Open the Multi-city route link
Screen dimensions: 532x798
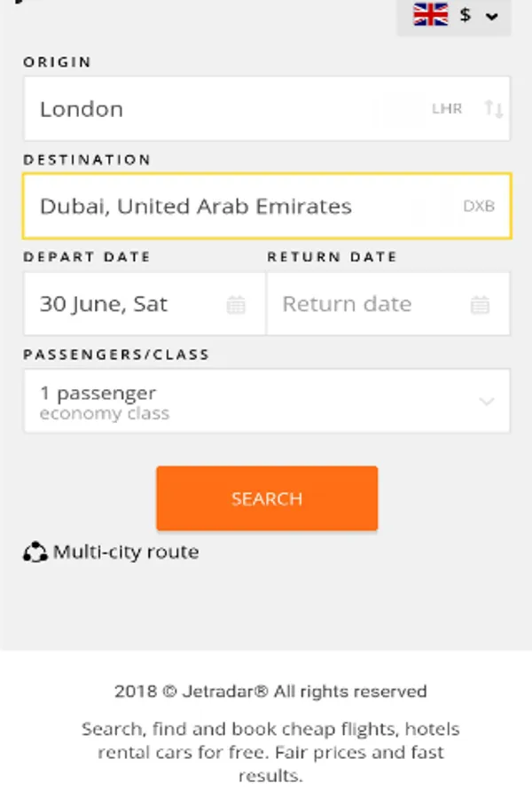(x=126, y=552)
